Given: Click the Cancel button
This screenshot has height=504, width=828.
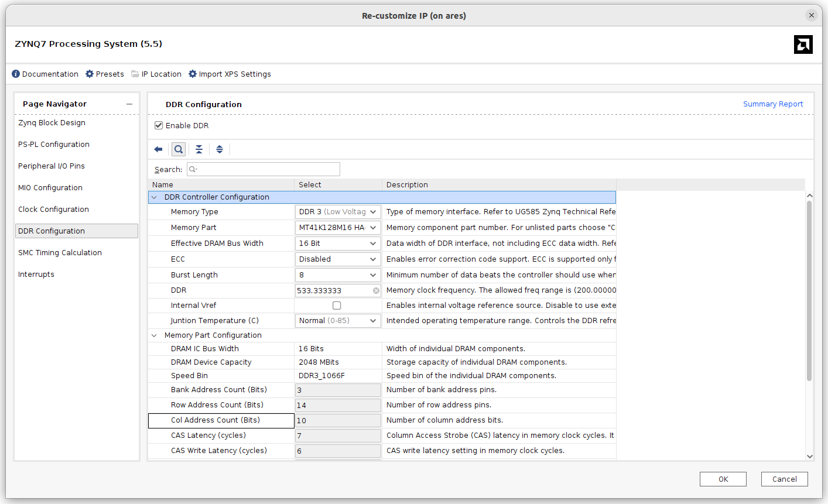Looking at the screenshot, I should pos(785,479).
